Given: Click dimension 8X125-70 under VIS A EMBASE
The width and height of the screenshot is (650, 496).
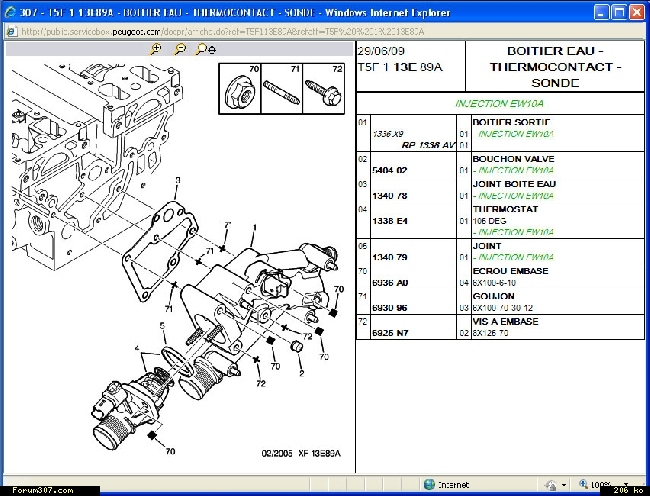Looking at the screenshot, I should 490,333.
